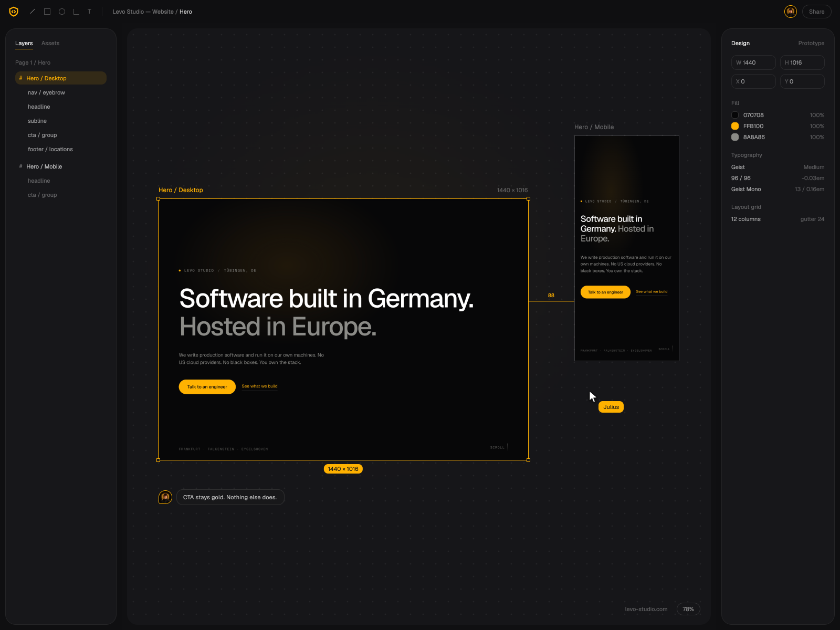The image size is (840, 630).
Task: Click frame icon beside Hero / Desktop layer
Action: 21,78
